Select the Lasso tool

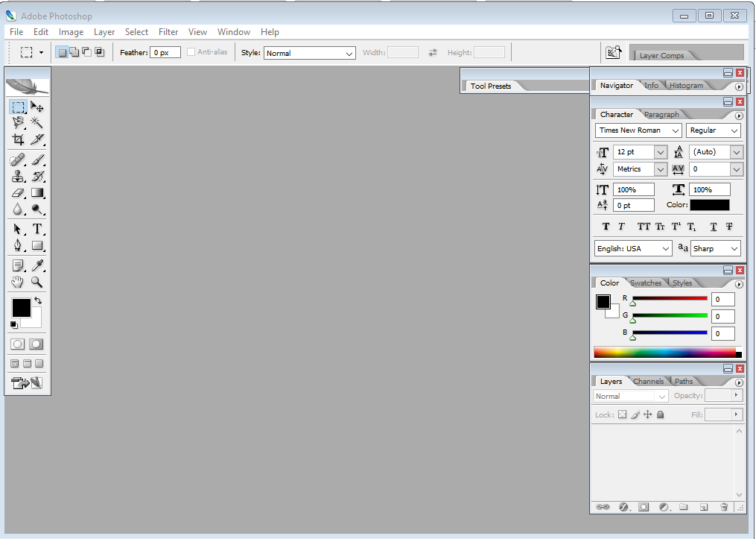pyautogui.click(x=19, y=122)
